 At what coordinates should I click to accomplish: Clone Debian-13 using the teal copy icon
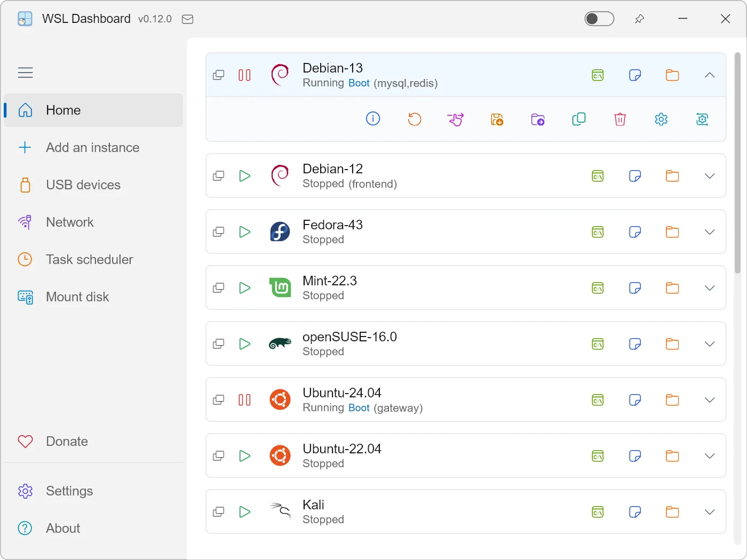579,119
